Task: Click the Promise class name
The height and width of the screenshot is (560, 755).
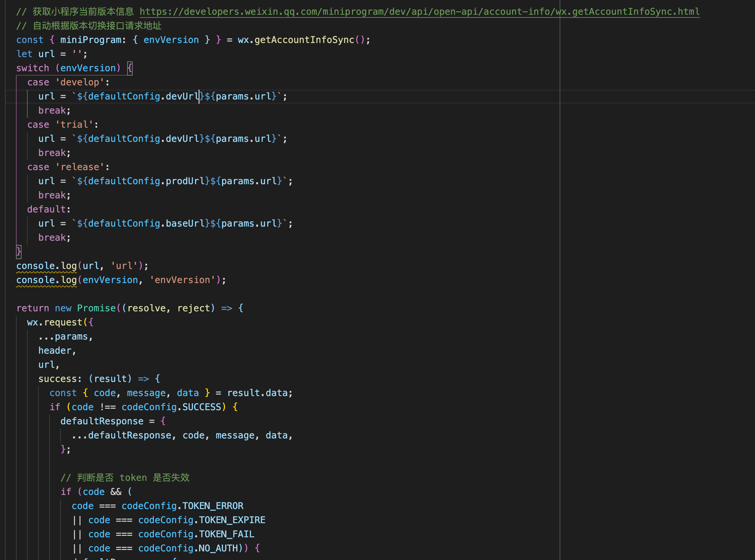Action: pyautogui.click(x=96, y=308)
